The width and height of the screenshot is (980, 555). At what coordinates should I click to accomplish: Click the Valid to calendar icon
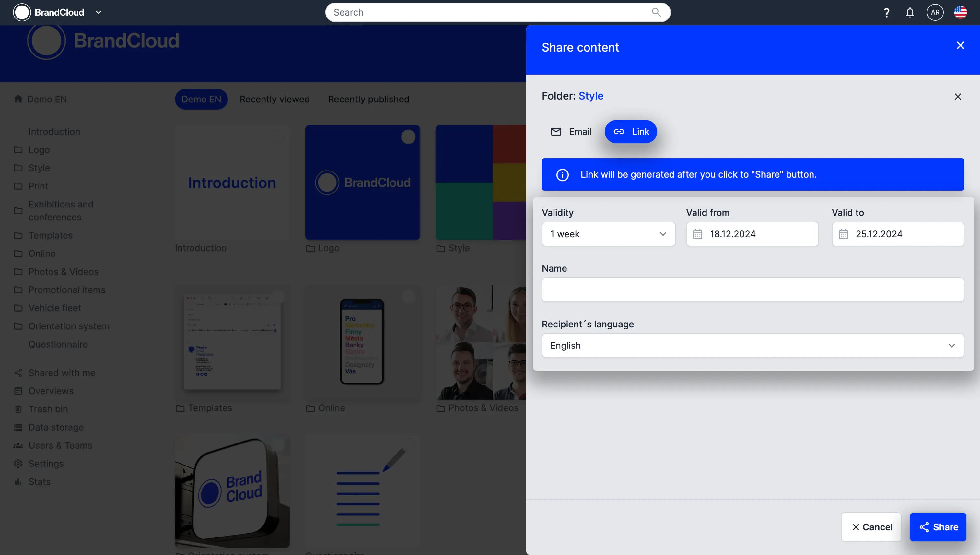[843, 234]
